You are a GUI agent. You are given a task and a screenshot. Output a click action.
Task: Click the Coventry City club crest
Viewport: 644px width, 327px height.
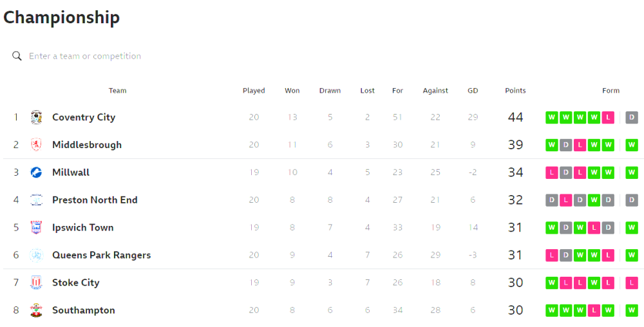(x=36, y=117)
